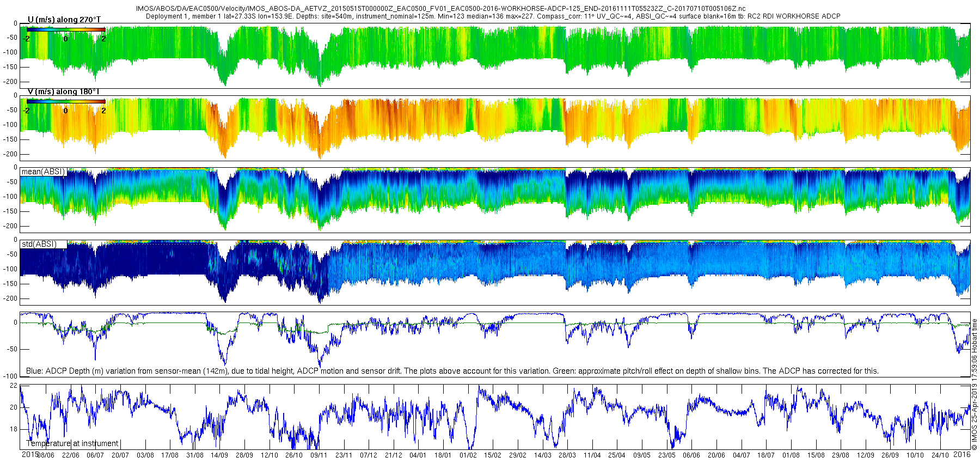Click the '15/02' date tick label
The width and height of the screenshot is (980, 463).
[x=493, y=455]
